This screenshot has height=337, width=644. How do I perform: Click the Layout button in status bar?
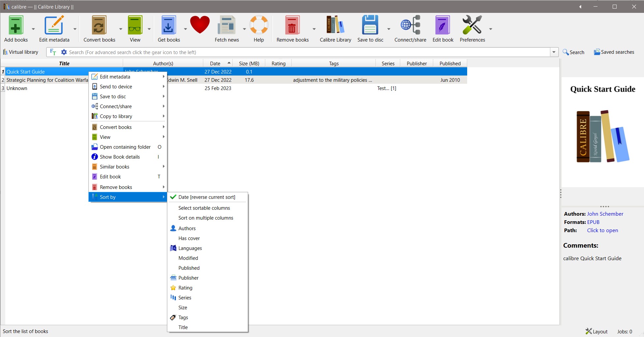point(596,331)
